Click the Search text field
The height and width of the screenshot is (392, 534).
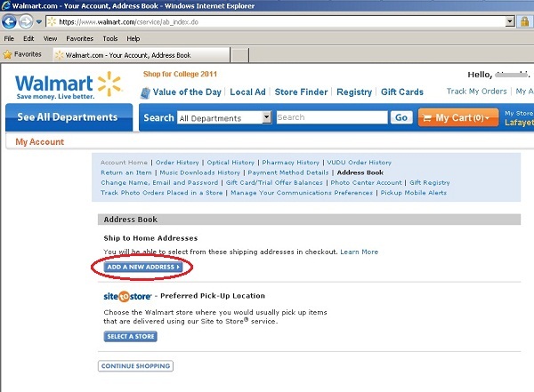(x=332, y=117)
